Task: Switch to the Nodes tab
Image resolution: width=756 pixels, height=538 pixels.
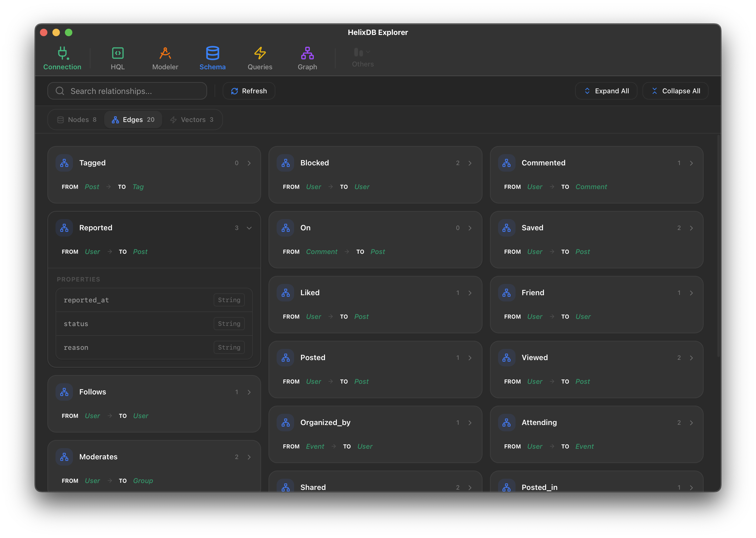Action: [x=77, y=120]
